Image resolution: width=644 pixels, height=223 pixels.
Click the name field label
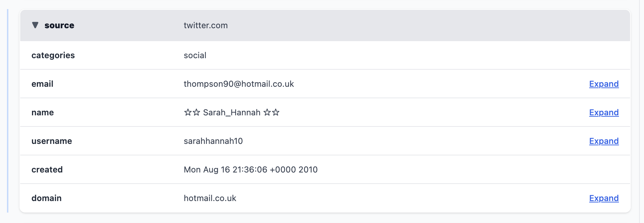42,113
